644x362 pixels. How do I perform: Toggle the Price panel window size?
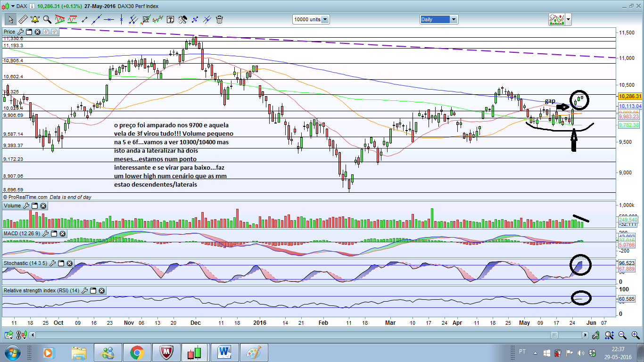[29, 32]
